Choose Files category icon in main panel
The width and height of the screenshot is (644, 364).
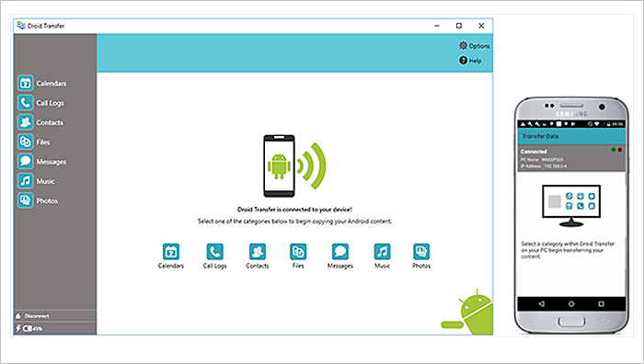click(298, 252)
